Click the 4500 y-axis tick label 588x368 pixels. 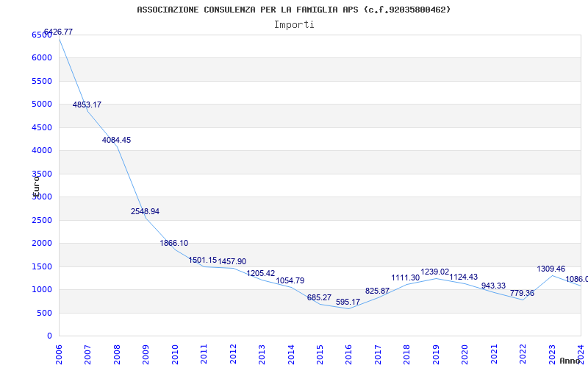pos(42,127)
